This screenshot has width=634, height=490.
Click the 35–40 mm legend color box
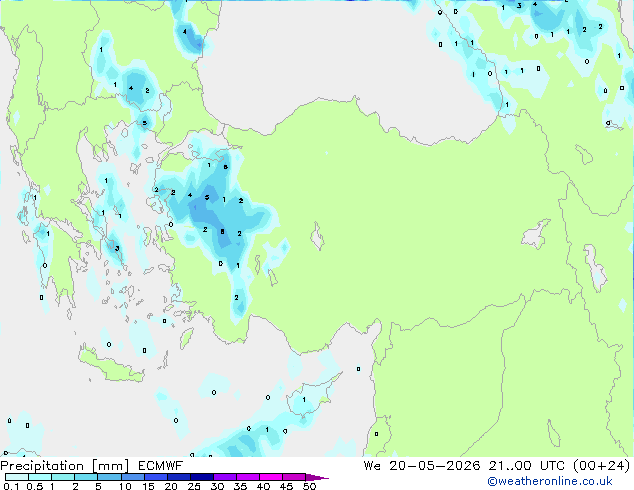click(x=247, y=477)
